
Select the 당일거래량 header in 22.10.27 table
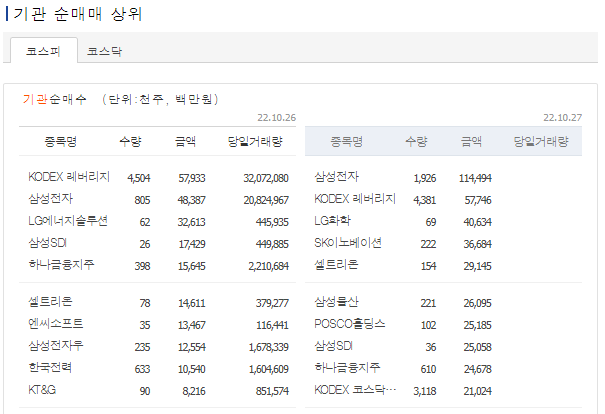541,142
